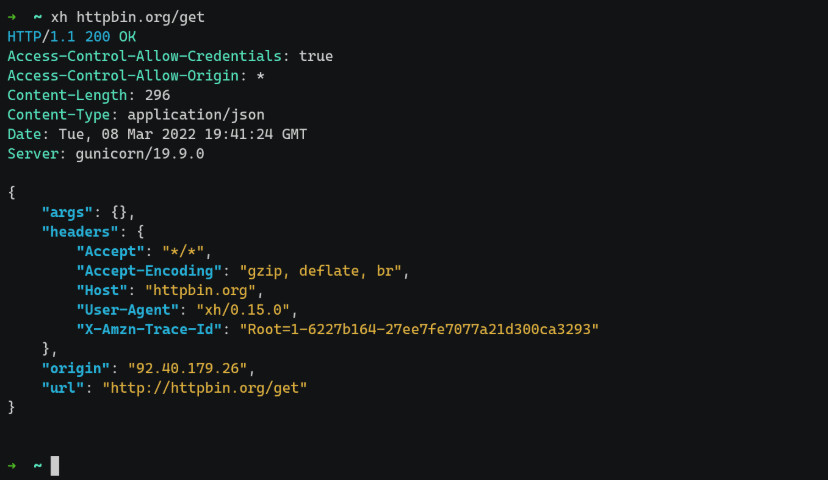The image size is (828, 480).
Task: Click the "httpbin.org" Host value in JSON
Action: point(203,290)
